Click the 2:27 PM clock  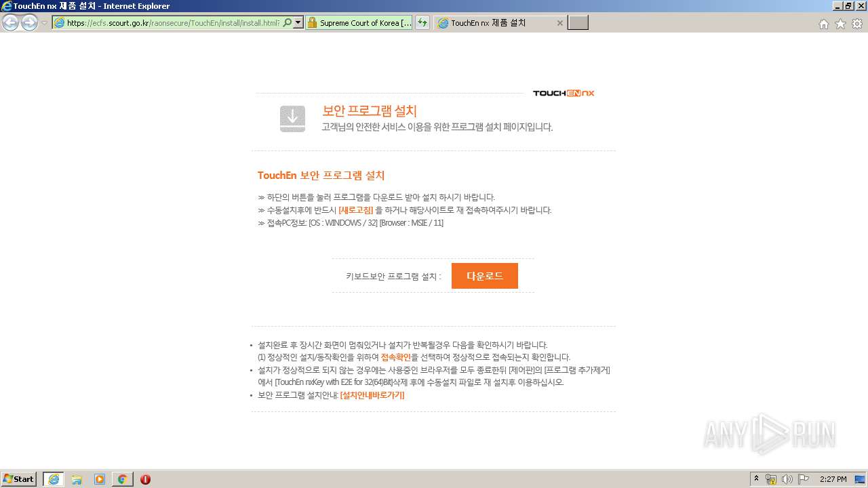[x=833, y=479]
